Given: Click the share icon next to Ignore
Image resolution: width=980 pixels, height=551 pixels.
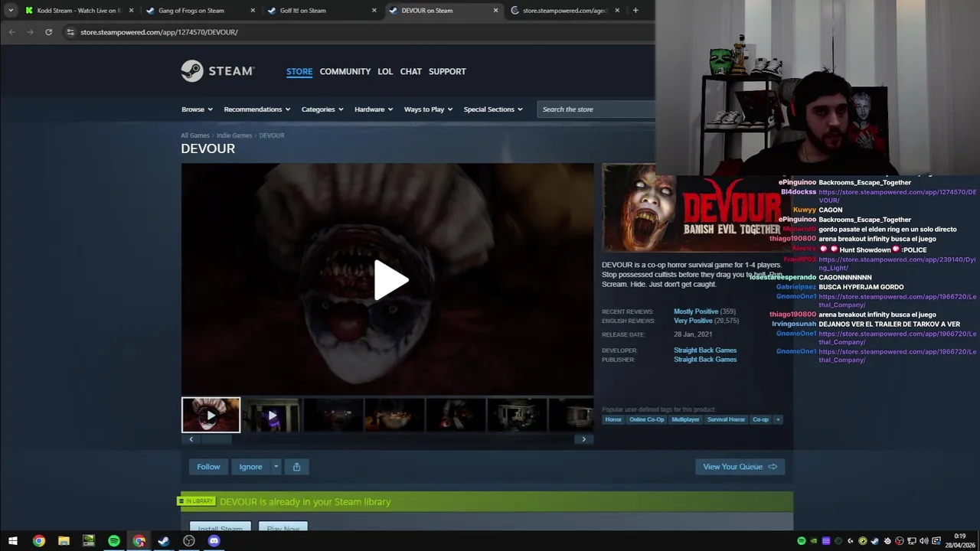Looking at the screenshot, I should (296, 467).
